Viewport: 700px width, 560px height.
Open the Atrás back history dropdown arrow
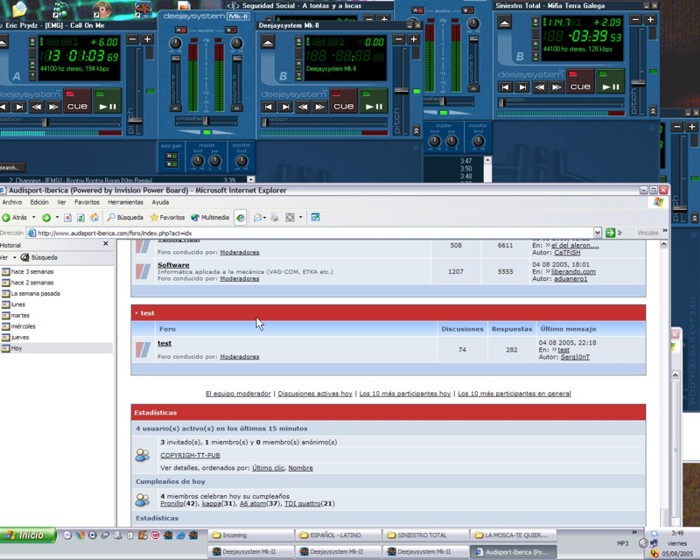[33, 217]
